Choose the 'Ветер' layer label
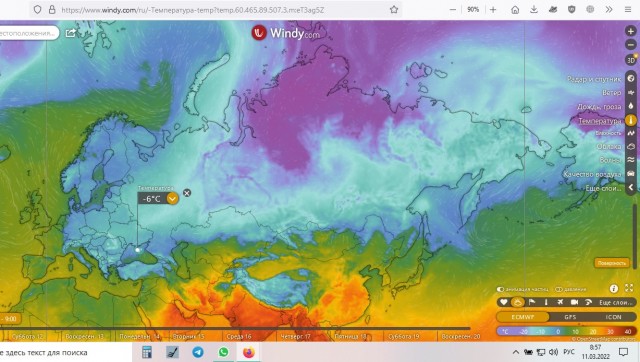The image size is (640, 362). point(611,93)
